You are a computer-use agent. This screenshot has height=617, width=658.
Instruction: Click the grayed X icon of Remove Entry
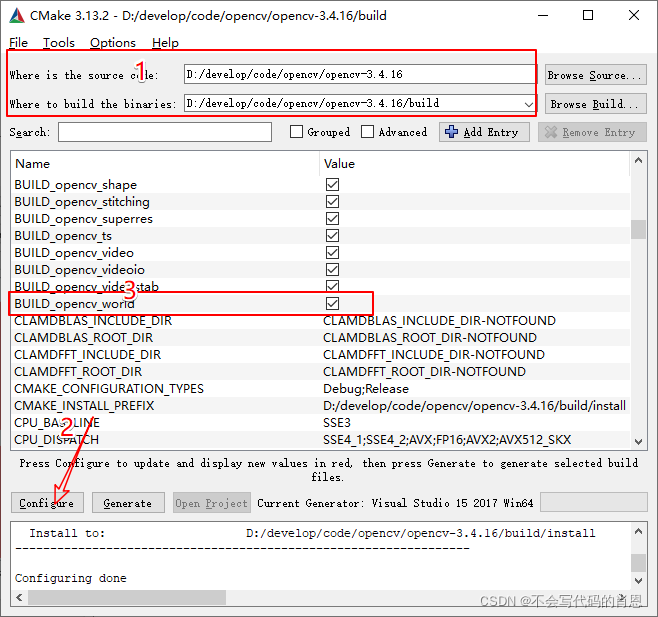tap(551, 132)
